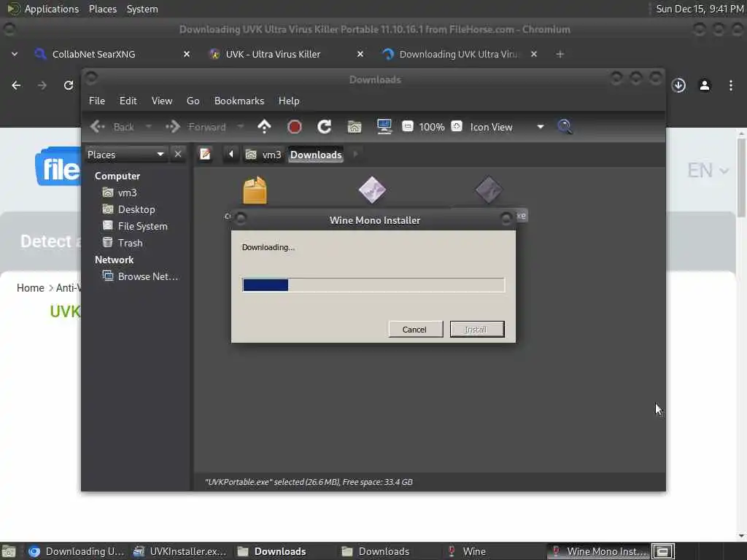
Task: Click the file manager Reload icon
Action: click(325, 127)
